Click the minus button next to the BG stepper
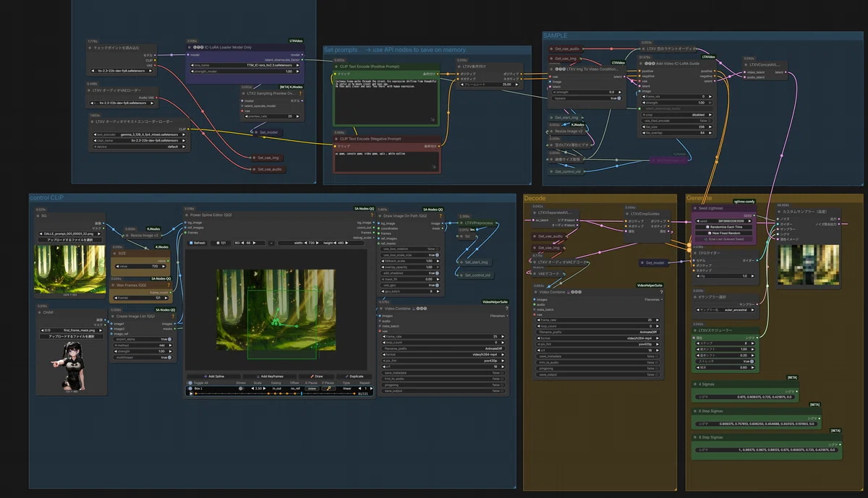The image size is (868, 498). 271,243
